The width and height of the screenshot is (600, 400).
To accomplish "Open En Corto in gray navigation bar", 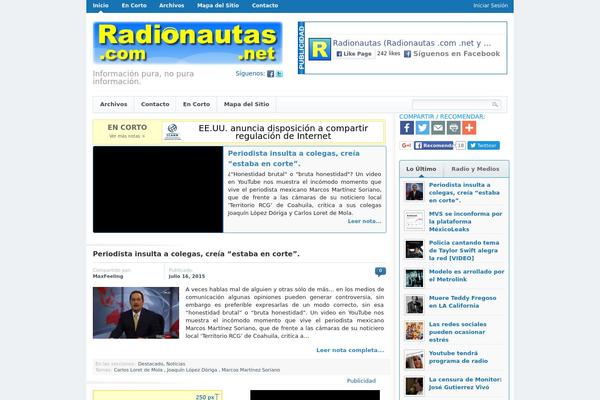I will (x=196, y=104).
